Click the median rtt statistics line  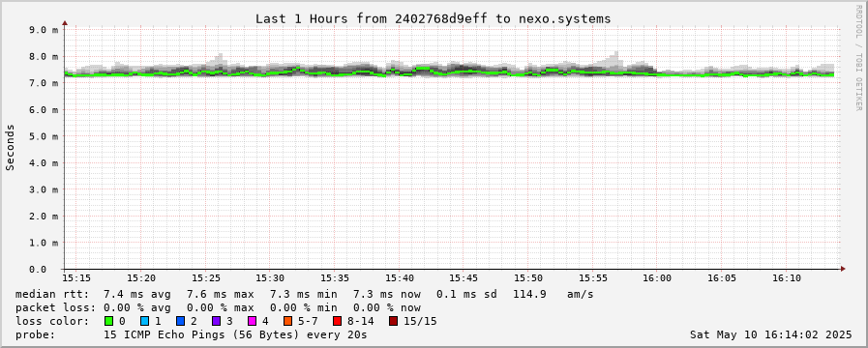tap(305, 294)
